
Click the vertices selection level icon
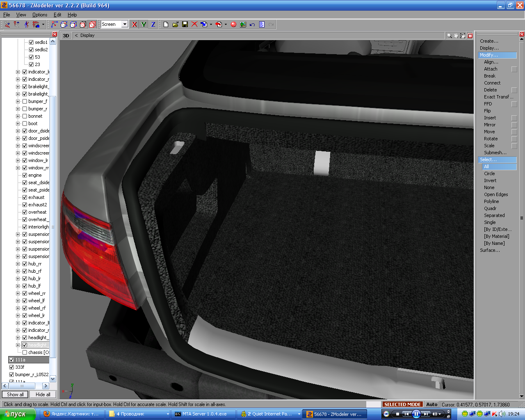(55, 25)
